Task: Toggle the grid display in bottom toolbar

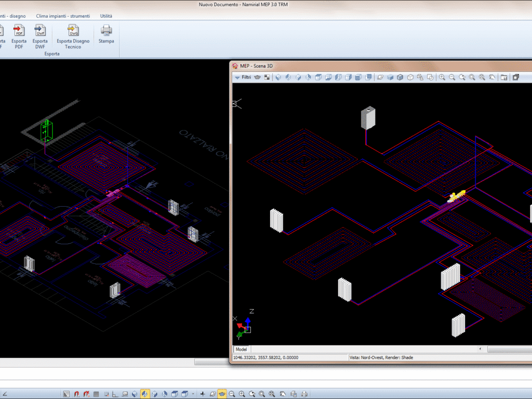Action: pyautogui.click(x=96, y=394)
